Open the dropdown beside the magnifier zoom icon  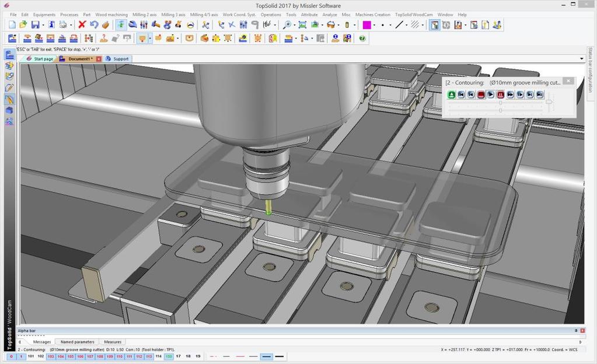(x=294, y=25)
